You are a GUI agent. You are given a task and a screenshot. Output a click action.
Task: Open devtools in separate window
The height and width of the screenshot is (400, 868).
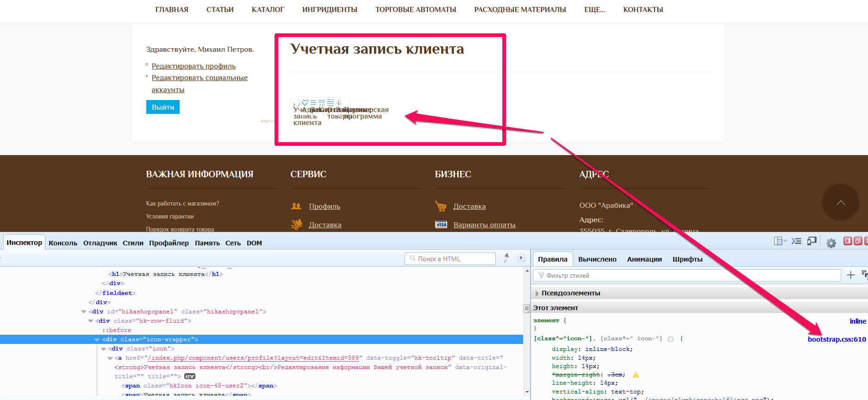tap(857, 241)
